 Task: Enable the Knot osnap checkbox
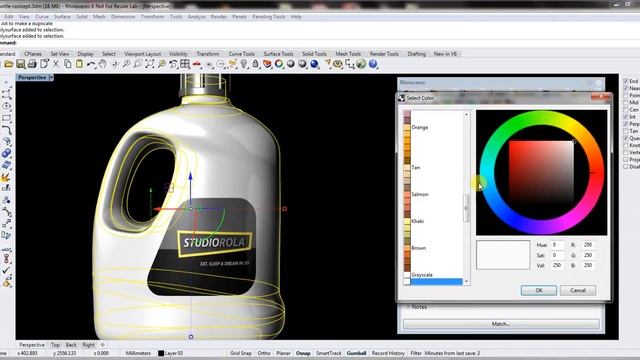(x=626, y=145)
